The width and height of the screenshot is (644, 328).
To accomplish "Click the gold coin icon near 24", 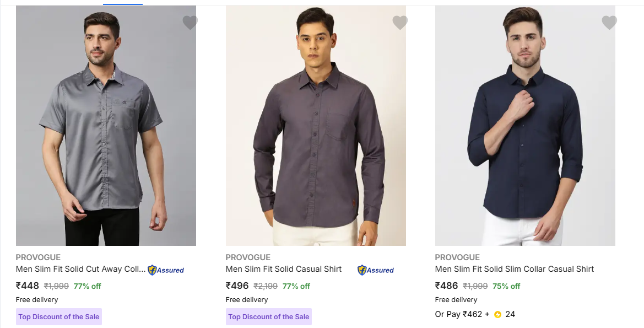I will 498,315.
